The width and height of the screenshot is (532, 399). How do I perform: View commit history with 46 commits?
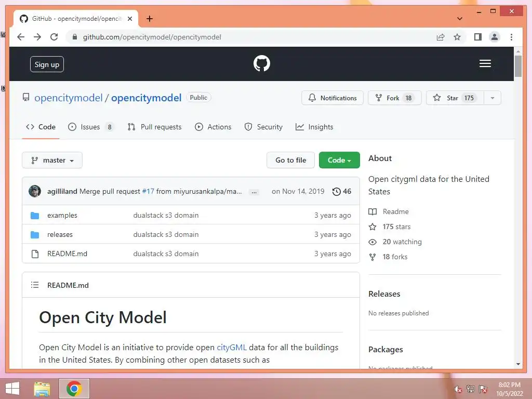point(342,191)
